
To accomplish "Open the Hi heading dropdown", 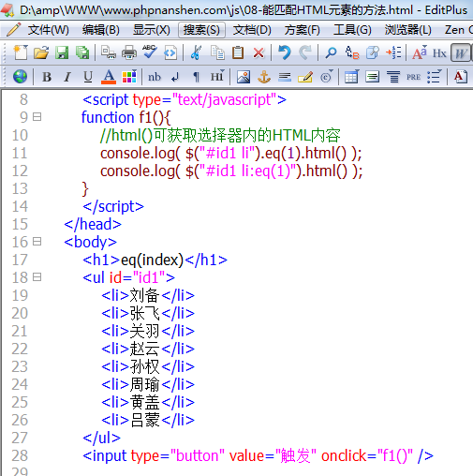I will point(217,76).
